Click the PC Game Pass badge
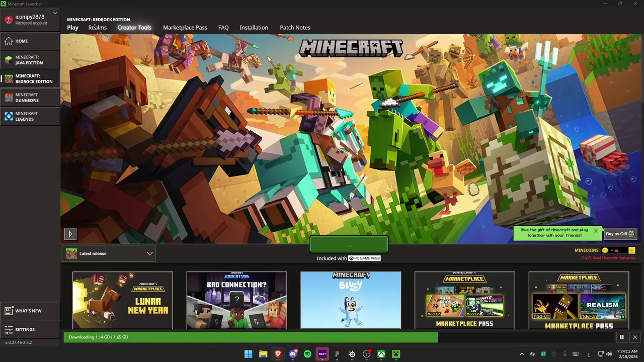Image resolution: width=644 pixels, height=362 pixels. [x=364, y=258]
